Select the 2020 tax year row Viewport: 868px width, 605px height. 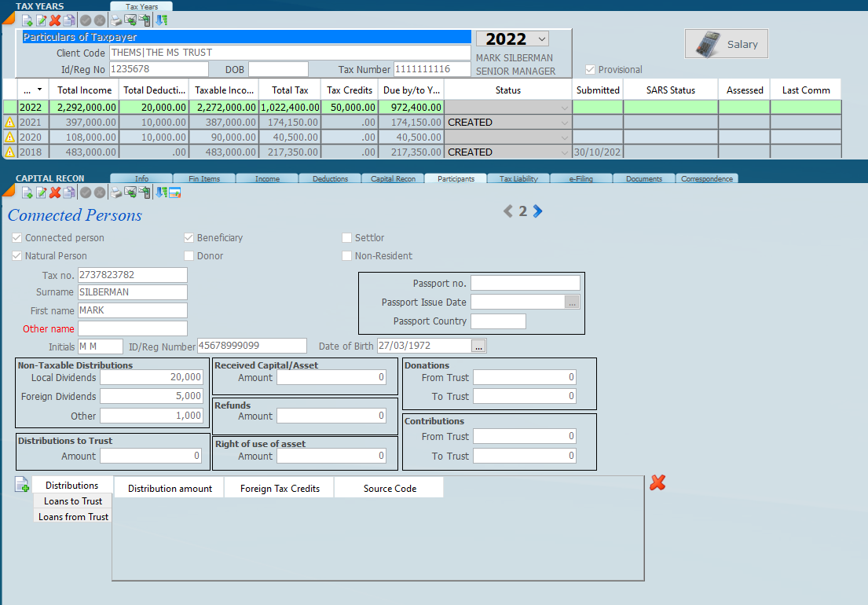pos(31,137)
